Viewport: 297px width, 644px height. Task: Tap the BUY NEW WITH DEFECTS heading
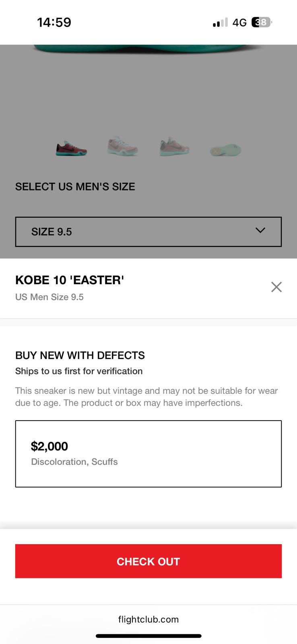point(80,355)
